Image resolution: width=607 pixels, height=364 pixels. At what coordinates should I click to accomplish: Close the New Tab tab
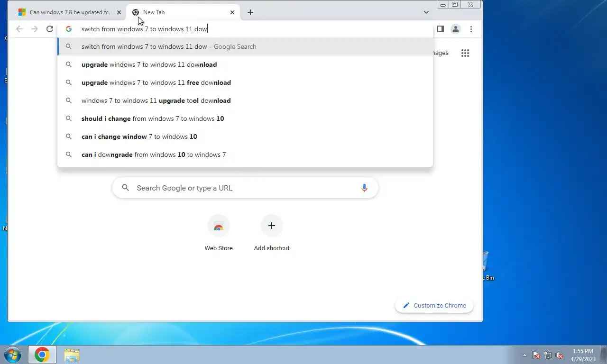[x=232, y=12]
